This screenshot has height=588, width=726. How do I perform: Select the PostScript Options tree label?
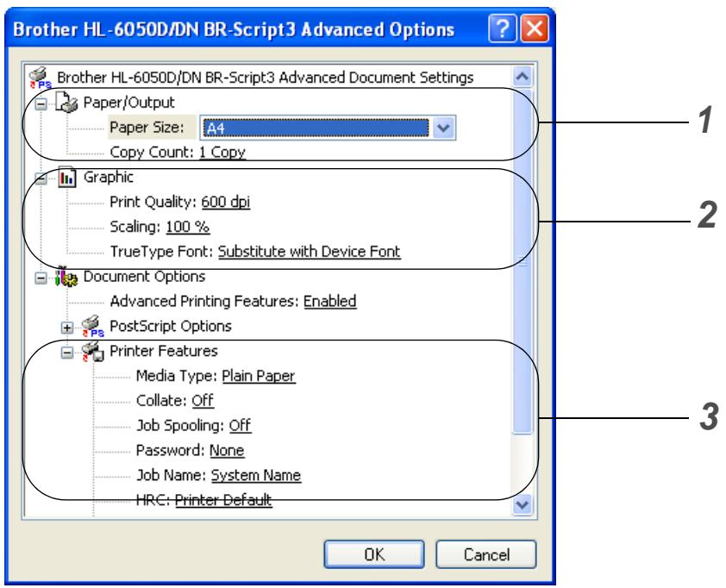coord(171,327)
